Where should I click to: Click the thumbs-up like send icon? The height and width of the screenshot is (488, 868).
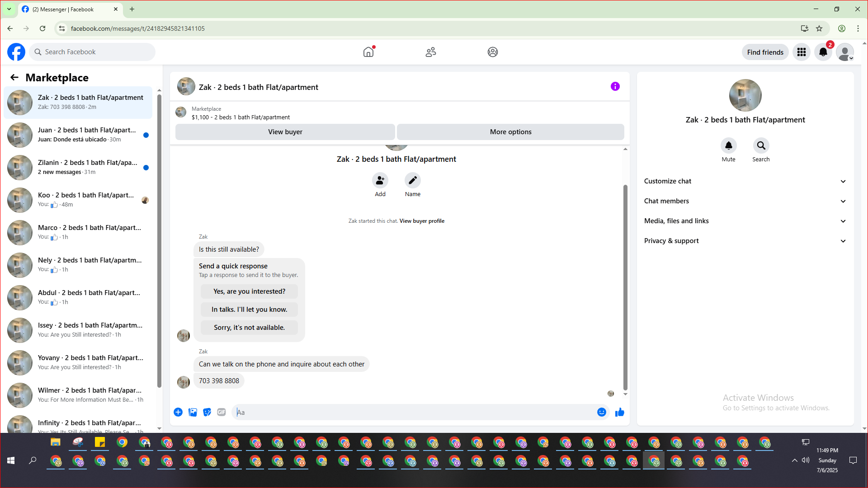tap(619, 412)
